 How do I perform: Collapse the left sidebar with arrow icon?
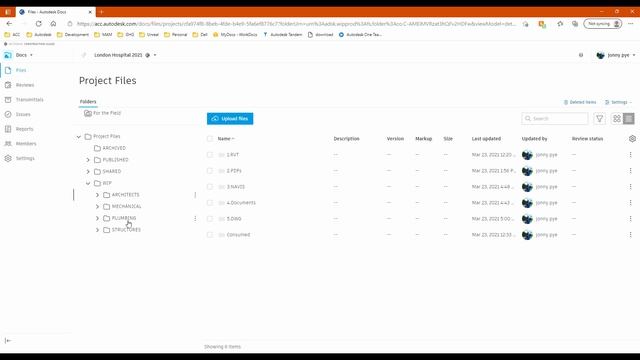[8, 340]
